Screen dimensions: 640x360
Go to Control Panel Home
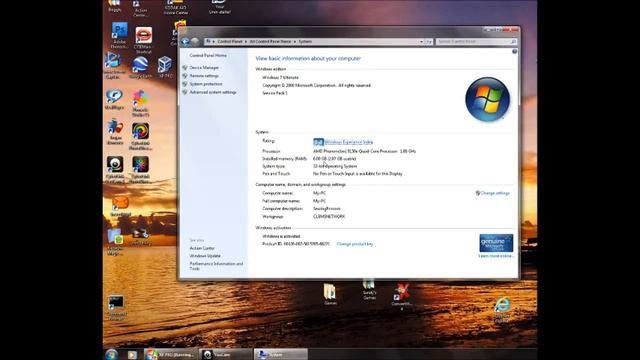click(x=208, y=56)
